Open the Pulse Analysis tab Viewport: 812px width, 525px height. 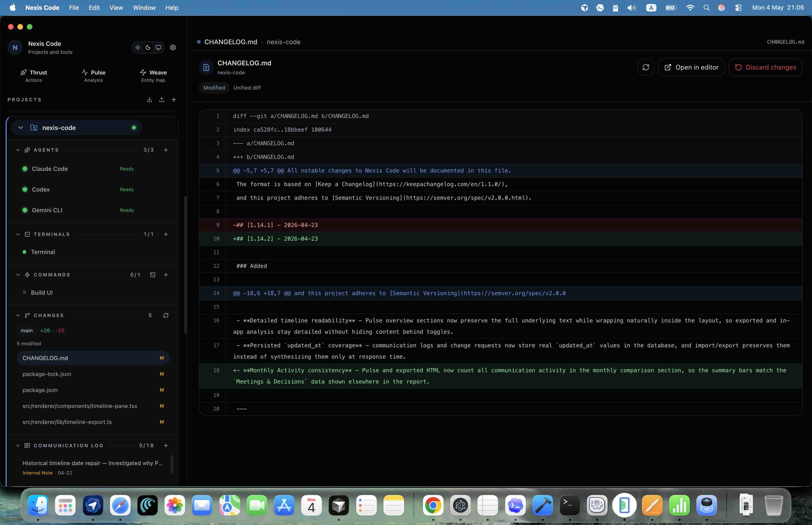(93, 76)
